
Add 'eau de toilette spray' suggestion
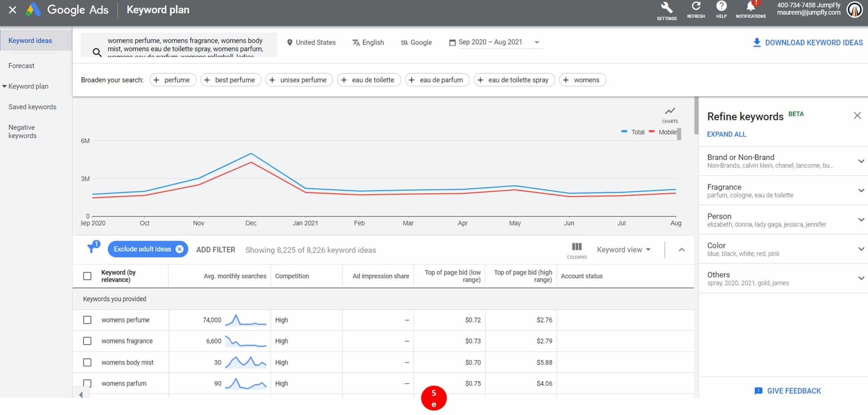(514, 80)
